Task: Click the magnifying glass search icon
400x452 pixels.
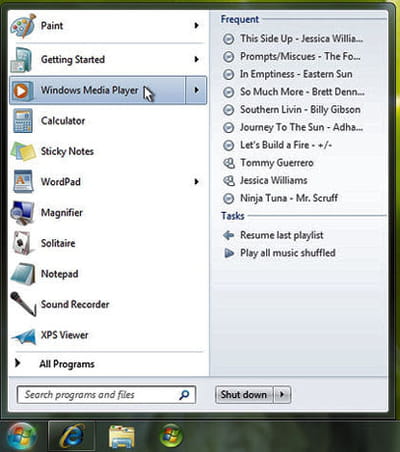Action: click(184, 395)
